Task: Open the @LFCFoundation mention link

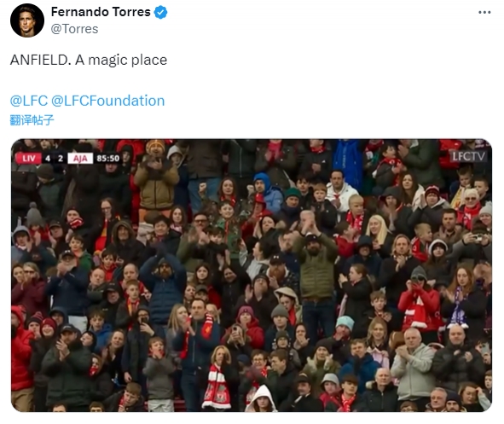Action: [x=108, y=101]
